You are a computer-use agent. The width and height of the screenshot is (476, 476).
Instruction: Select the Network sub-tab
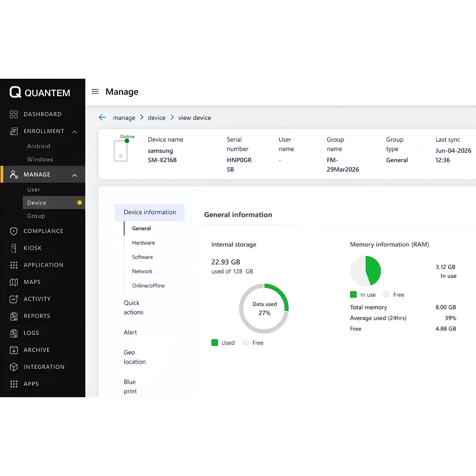click(142, 271)
